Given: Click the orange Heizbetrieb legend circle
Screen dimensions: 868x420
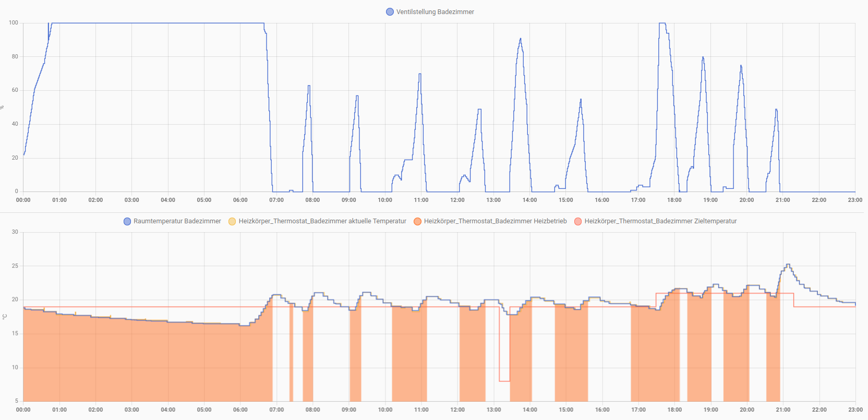Looking at the screenshot, I should tap(417, 221).
